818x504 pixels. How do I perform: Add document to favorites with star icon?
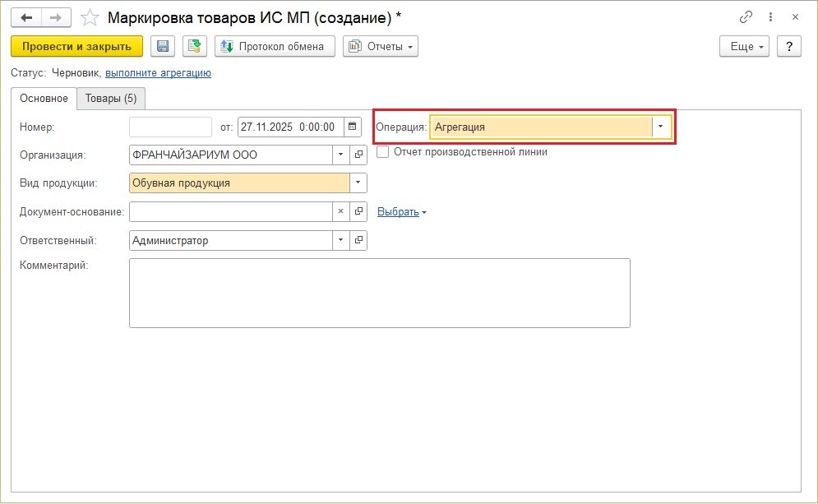[x=90, y=17]
